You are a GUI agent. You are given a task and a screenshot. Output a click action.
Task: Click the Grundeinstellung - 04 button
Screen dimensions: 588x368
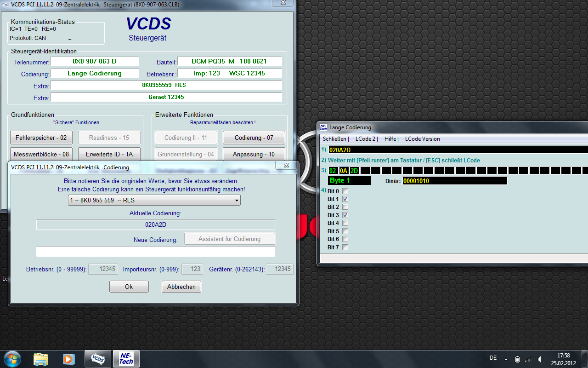pos(186,155)
